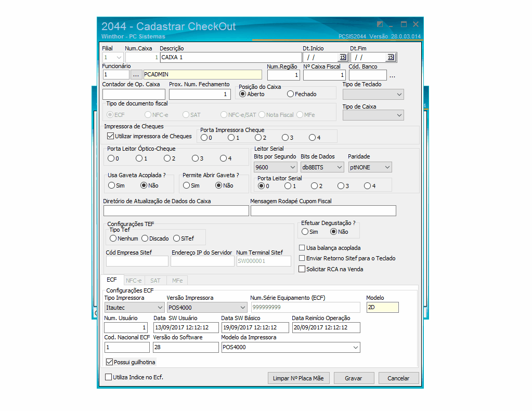Click the Cancelar button
The width and height of the screenshot is (532, 411).
pyautogui.click(x=398, y=378)
